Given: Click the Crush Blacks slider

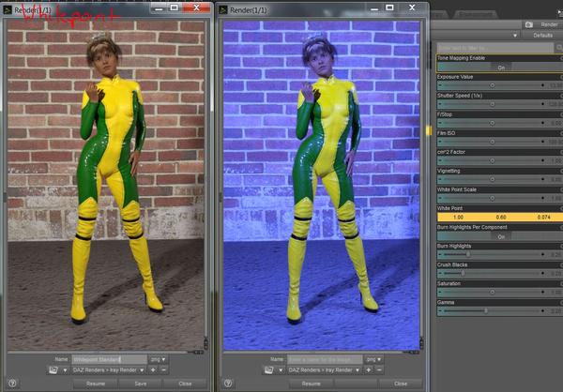Looking at the screenshot, I should coord(492,273).
